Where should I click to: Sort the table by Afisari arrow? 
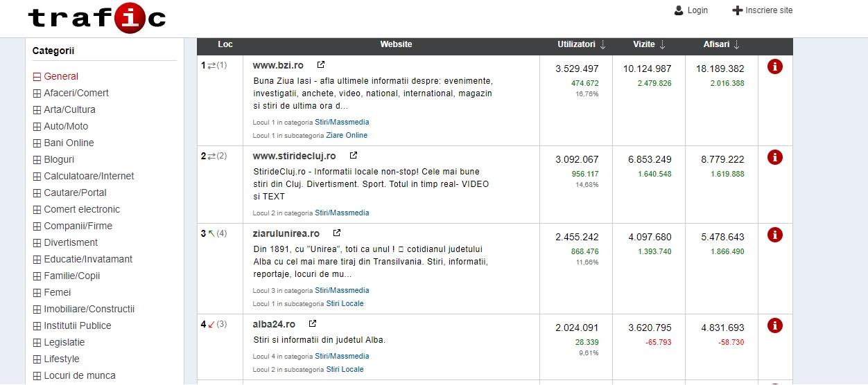pos(736,45)
